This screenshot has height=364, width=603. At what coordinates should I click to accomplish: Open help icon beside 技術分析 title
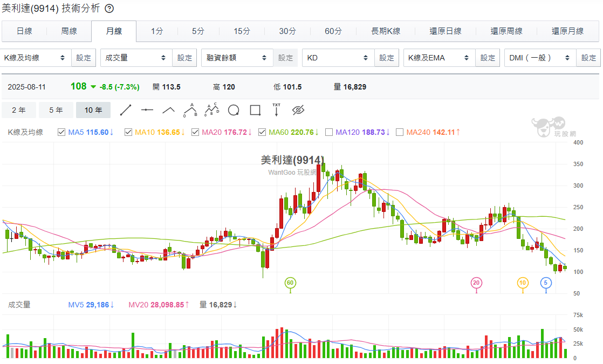[x=109, y=9]
